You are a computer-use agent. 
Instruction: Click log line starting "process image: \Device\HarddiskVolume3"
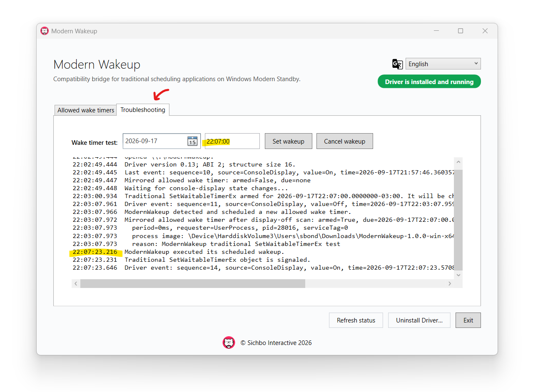tap(293, 236)
